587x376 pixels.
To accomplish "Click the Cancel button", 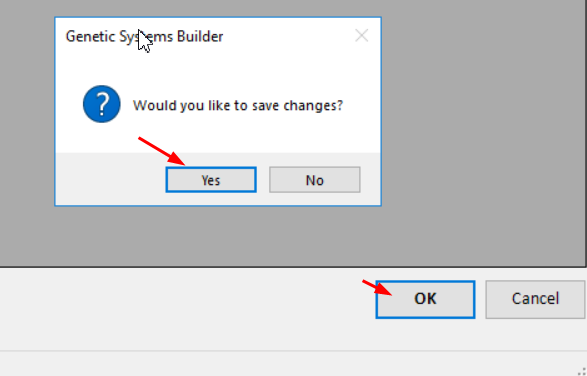I will pyautogui.click(x=535, y=300).
